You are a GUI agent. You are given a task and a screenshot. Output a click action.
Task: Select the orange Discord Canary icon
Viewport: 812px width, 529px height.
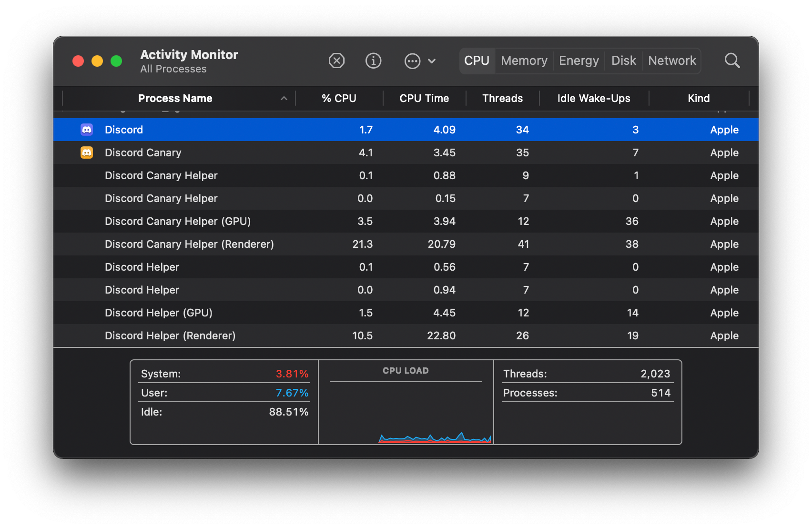87,153
